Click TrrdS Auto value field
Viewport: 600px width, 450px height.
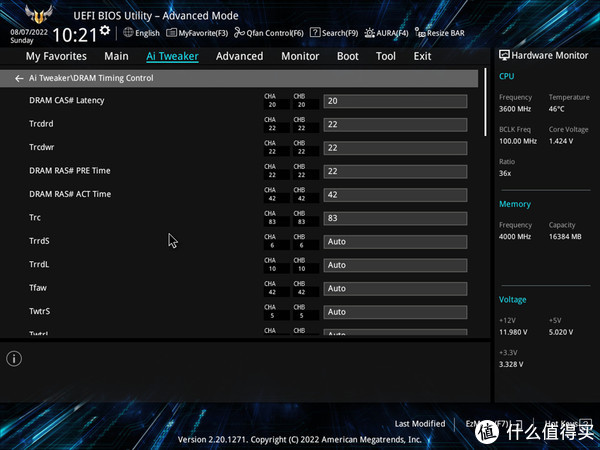[x=395, y=242]
